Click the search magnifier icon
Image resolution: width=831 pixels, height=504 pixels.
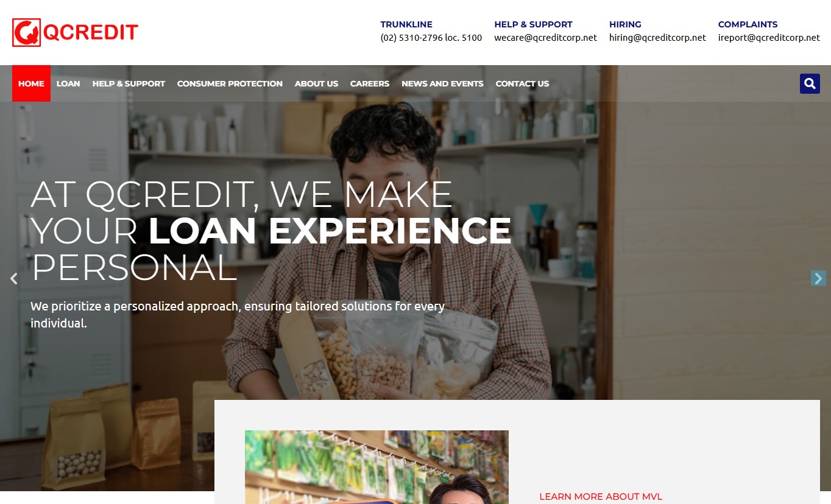(810, 83)
